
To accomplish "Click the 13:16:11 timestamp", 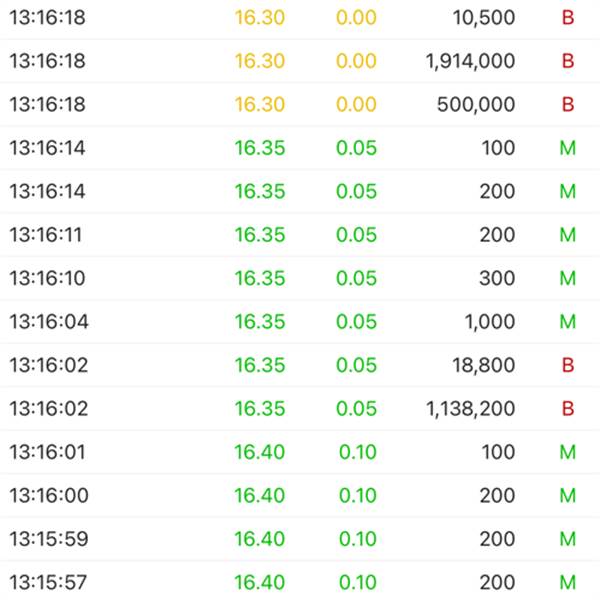I will (x=46, y=235).
